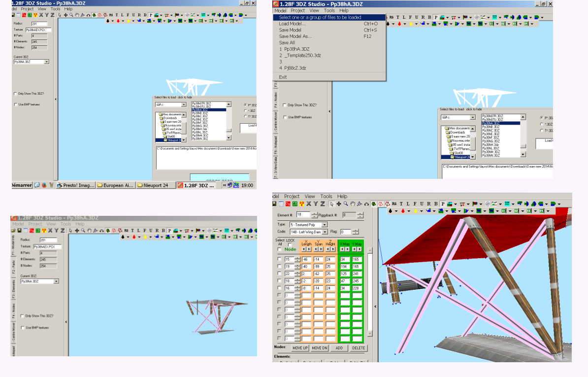588x377 pixels.
Task: Open the Code dropdown showing 148 - Left Wing
Action: coord(325,232)
